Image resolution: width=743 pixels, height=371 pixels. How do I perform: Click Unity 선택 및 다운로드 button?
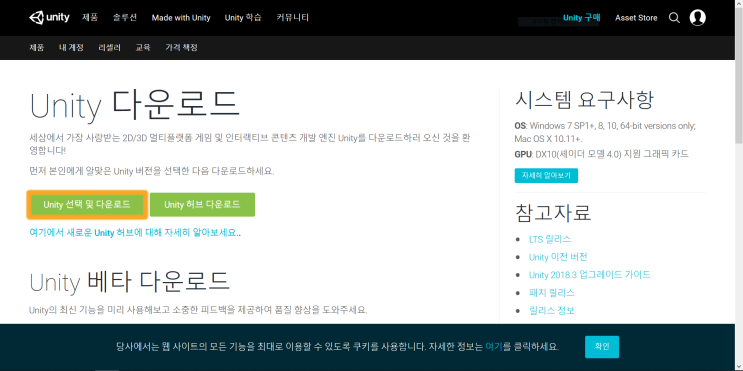coord(87,205)
